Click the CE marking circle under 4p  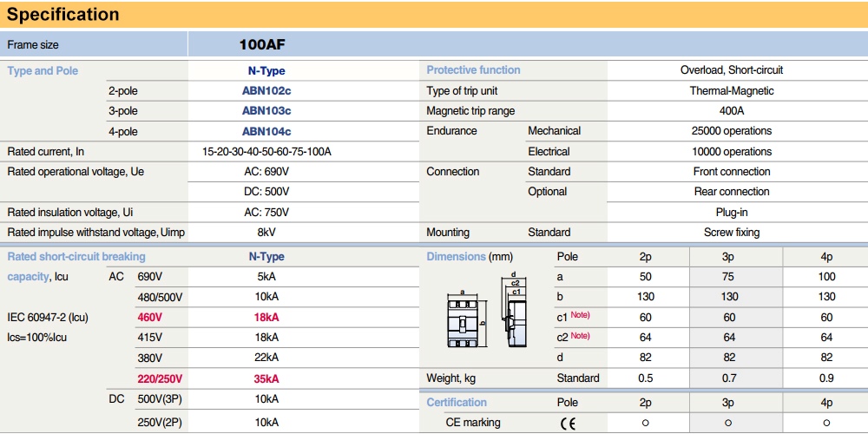click(826, 423)
